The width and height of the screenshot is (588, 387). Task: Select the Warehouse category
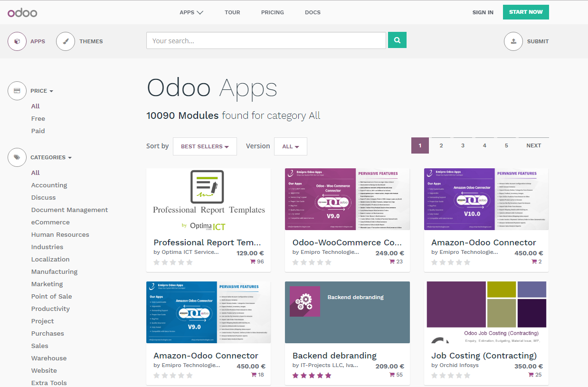click(49, 358)
